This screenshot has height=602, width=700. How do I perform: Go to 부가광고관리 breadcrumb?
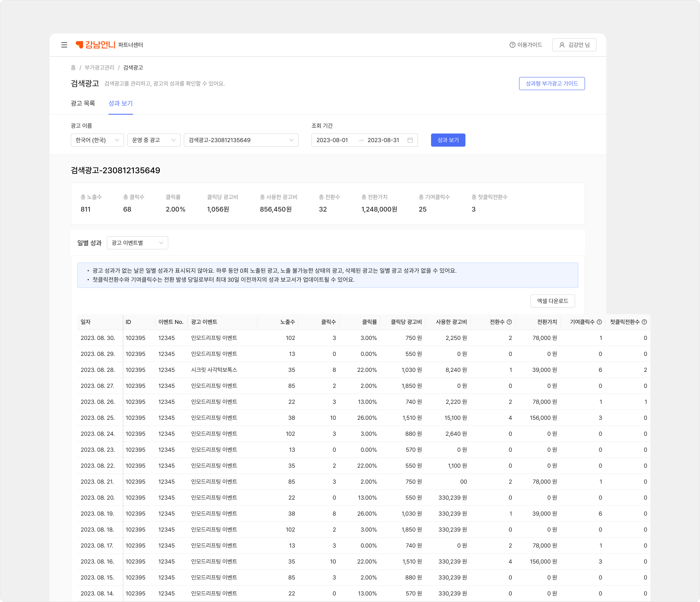(99, 68)
